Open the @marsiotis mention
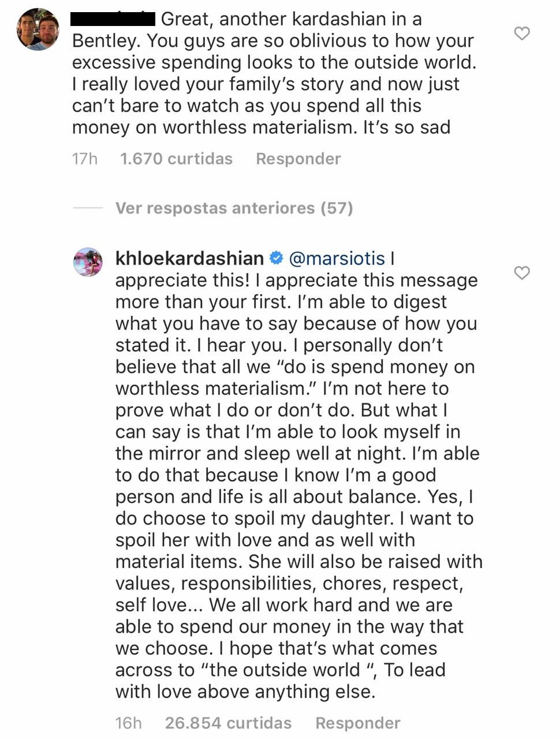560x739 pixels. (x=337, y=258)
